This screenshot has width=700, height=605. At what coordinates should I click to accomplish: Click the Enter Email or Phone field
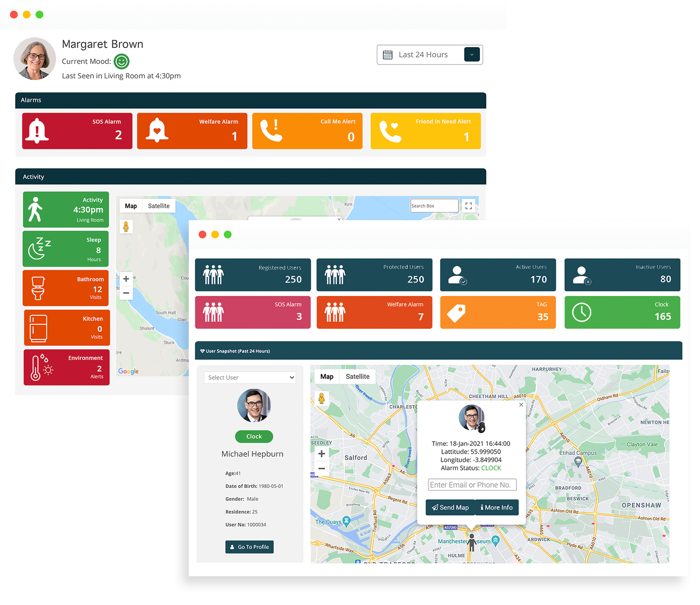472,485
